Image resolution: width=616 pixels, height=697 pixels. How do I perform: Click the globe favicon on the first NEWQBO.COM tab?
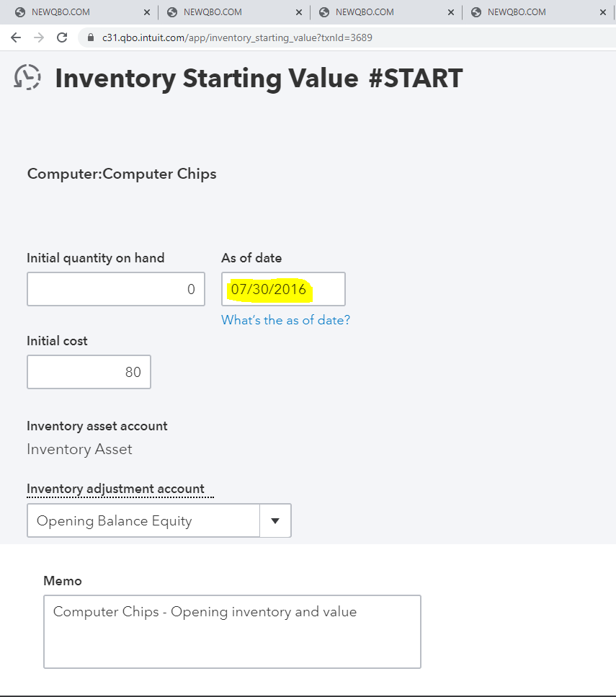(x=19, y=12)
